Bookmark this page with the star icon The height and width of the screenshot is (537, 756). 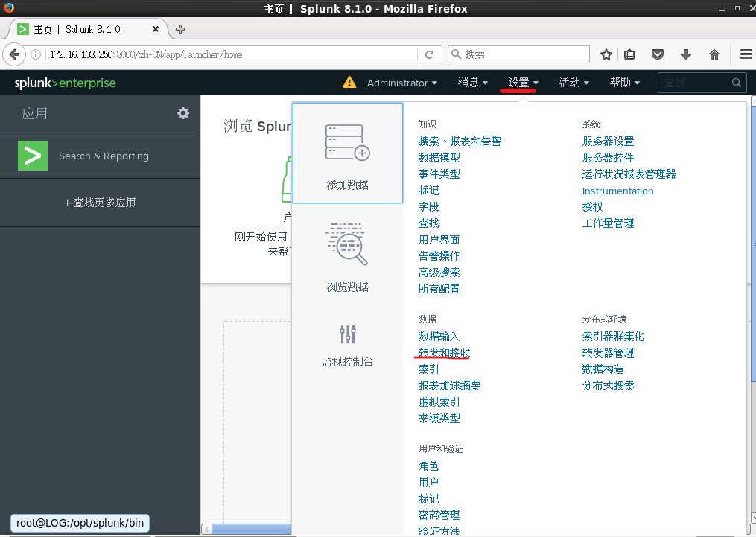[606, 54]
